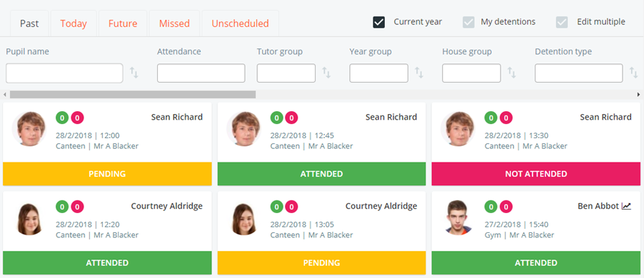Open the Attendance filter box
The image size is (644, 278).
pos(201,73)
